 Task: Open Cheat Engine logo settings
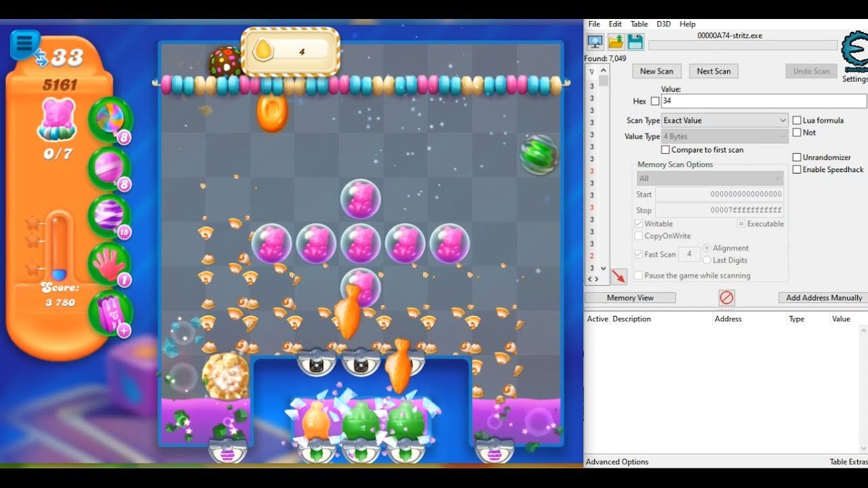[x=854, y=52]
